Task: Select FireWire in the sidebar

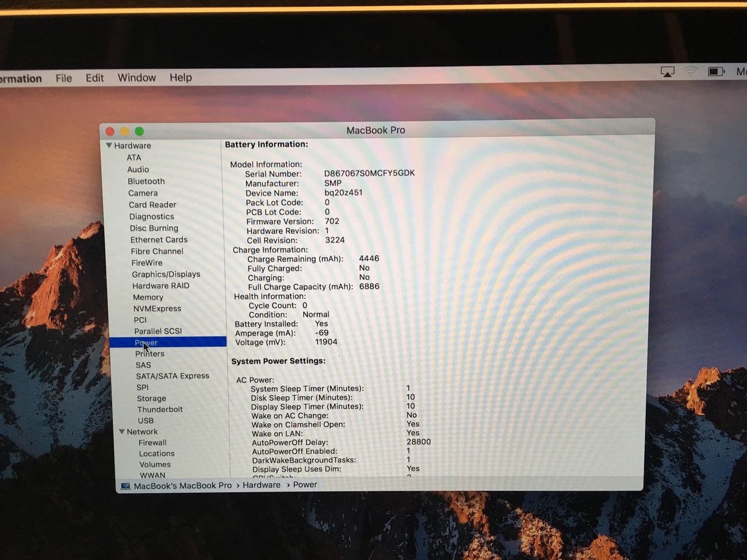Action: click(147, 263)
